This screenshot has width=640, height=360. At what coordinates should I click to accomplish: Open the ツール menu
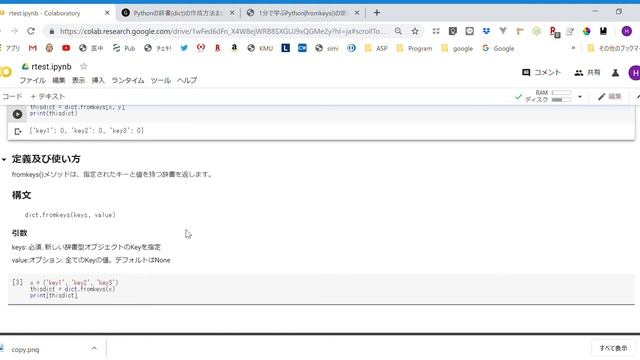click(x=160, y=80)
